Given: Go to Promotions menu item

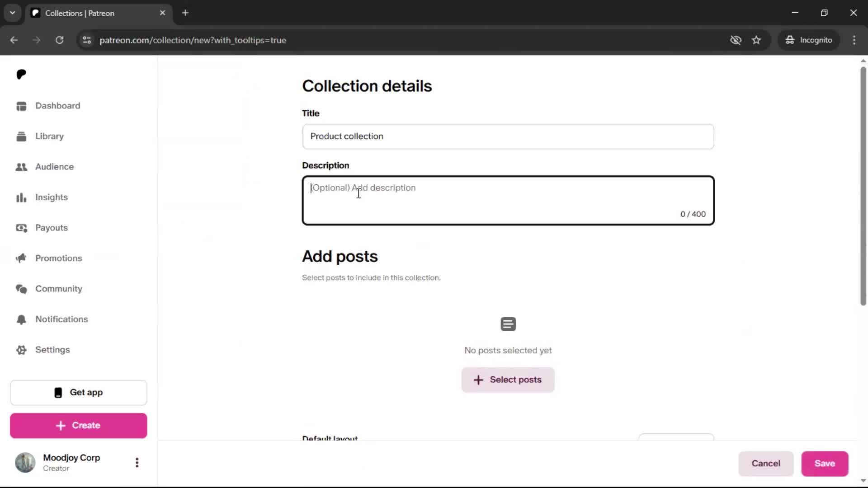Looking at the screenshot, I should coord(59,258).
